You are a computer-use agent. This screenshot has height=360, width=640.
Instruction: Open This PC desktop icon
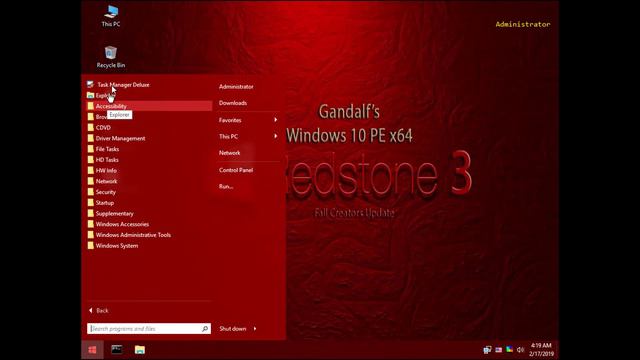pos(111,16)
